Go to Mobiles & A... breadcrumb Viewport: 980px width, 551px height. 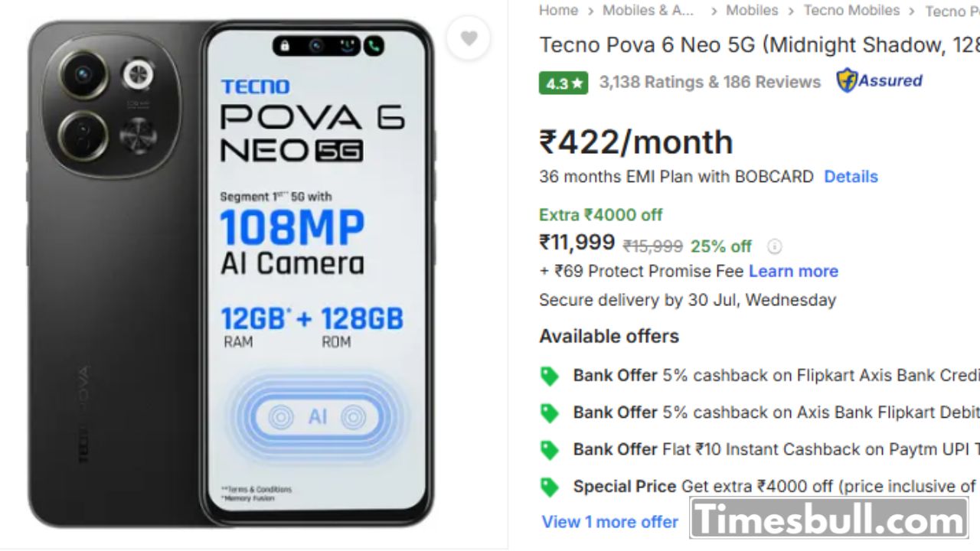point(648,10)
